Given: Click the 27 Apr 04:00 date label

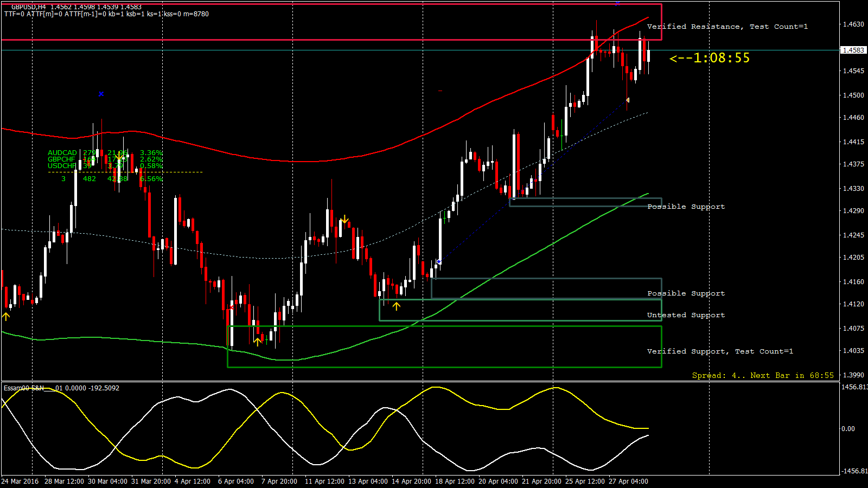Looking at the screenshot, I should (x=628, y=481).
